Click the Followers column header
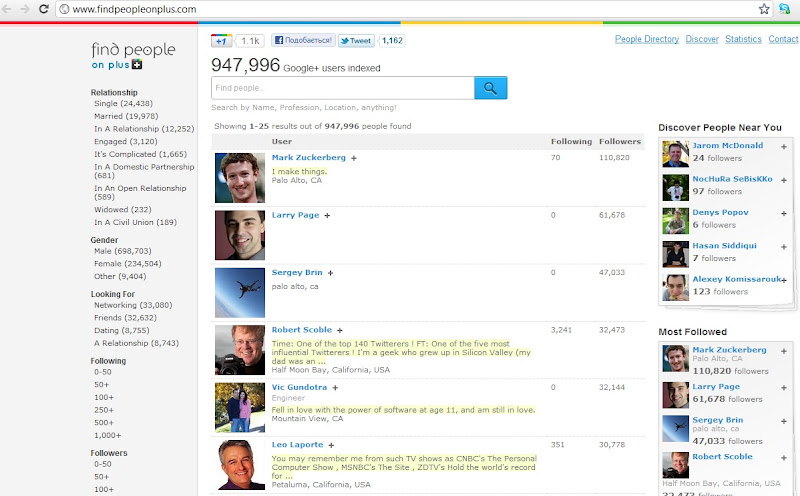 click(620, 141)
